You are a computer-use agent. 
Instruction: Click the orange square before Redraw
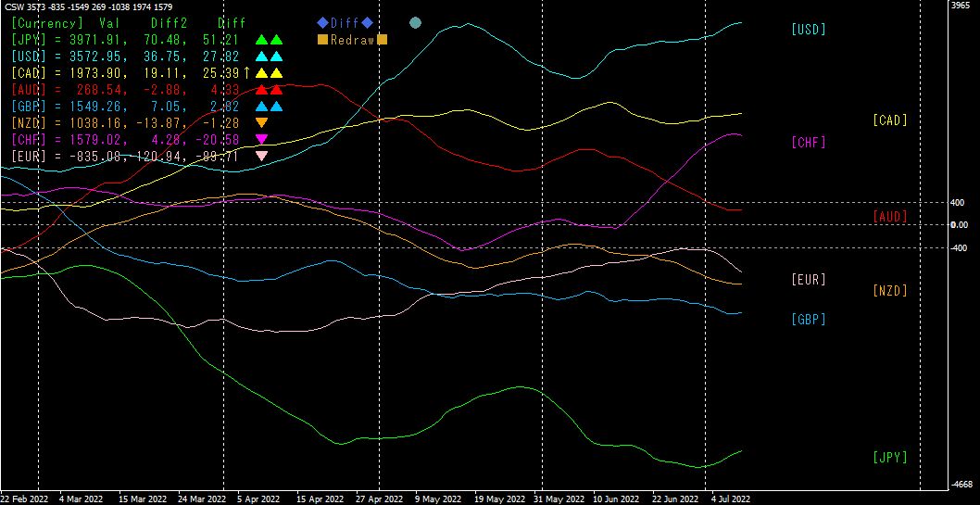coord(323,40)
